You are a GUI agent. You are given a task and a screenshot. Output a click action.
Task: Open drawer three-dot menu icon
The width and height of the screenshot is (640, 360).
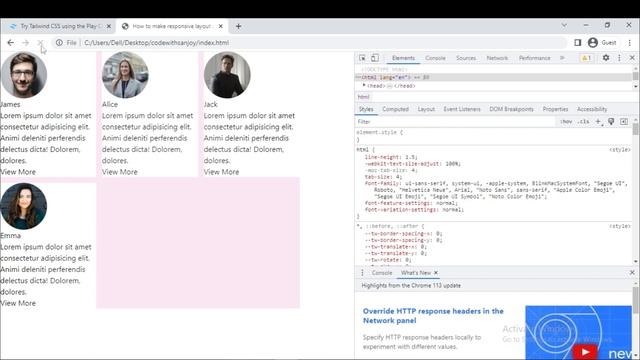[x=362, y=273]
